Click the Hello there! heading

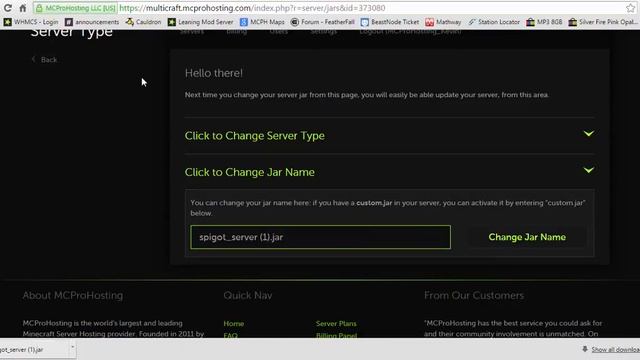tap(214, 73)
